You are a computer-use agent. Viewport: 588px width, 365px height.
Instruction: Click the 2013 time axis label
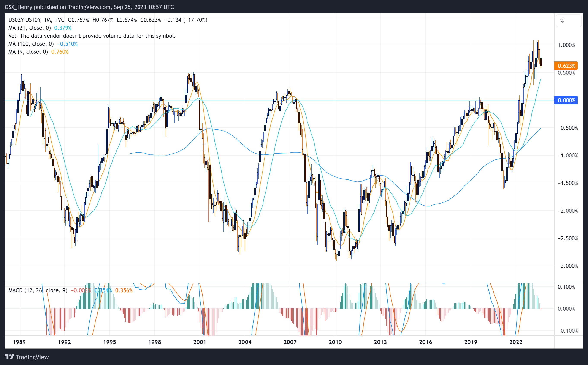380,342
